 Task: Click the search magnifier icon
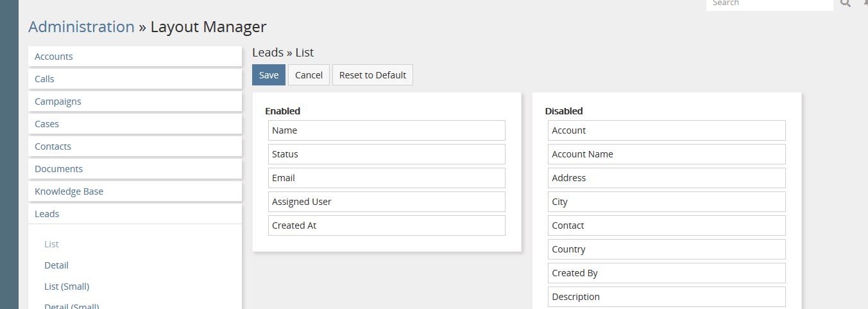pyautogui.click(x=845, y=3)
